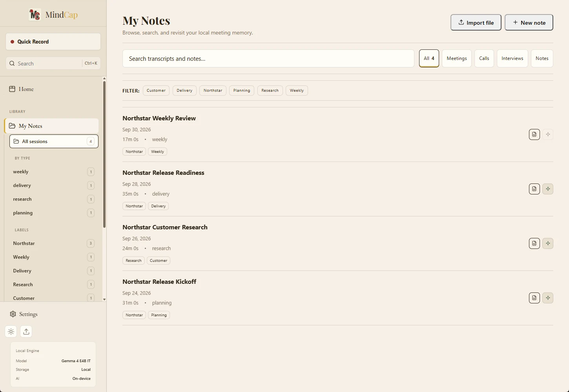Switch to the Notes tab
This screenshot has width=569, height=392.
[542, 58]
